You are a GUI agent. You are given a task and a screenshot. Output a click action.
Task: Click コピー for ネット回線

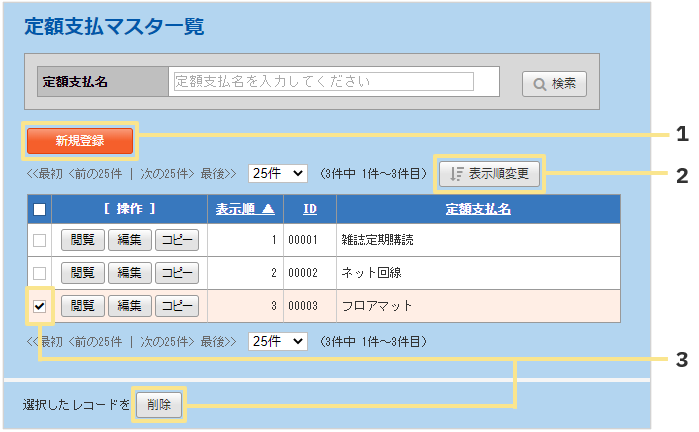click(177, 273)
